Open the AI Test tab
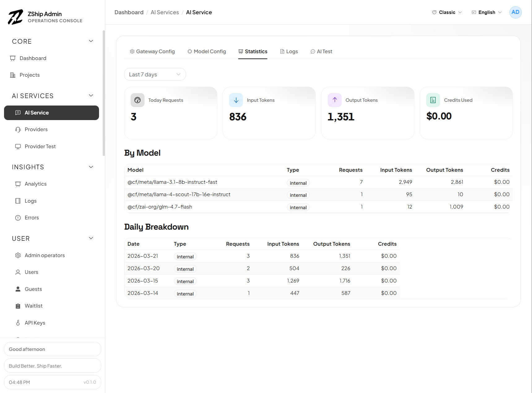The height and width of the screenshot is (393, 532). click(x=322, y=51)
